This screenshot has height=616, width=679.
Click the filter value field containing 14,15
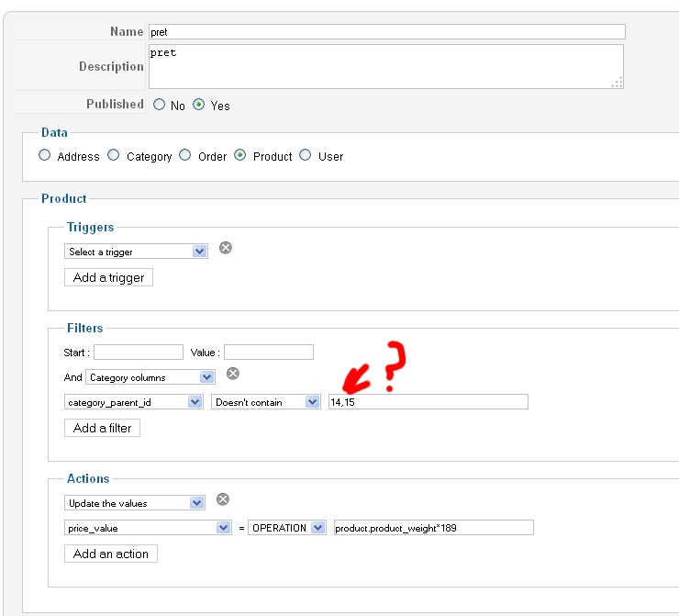(x=429, y=402)
